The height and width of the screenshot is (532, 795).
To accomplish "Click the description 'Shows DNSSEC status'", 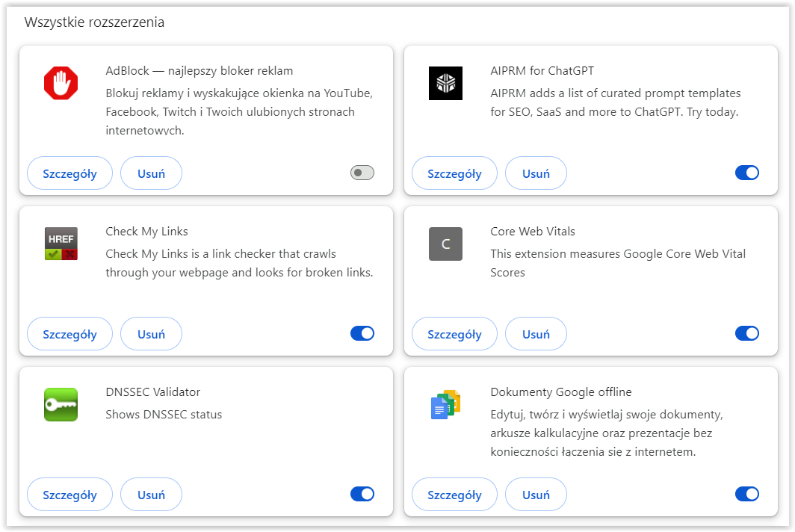I will [x=164, y=415].
